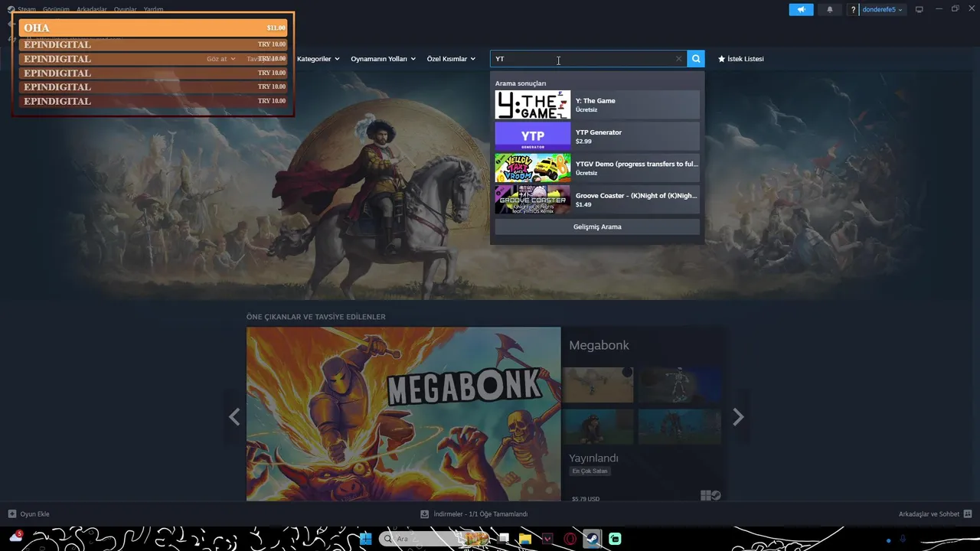Expand the Oynamanın Yolları dropdown
The image size is (980, 551).
click(x=383, y=59)
